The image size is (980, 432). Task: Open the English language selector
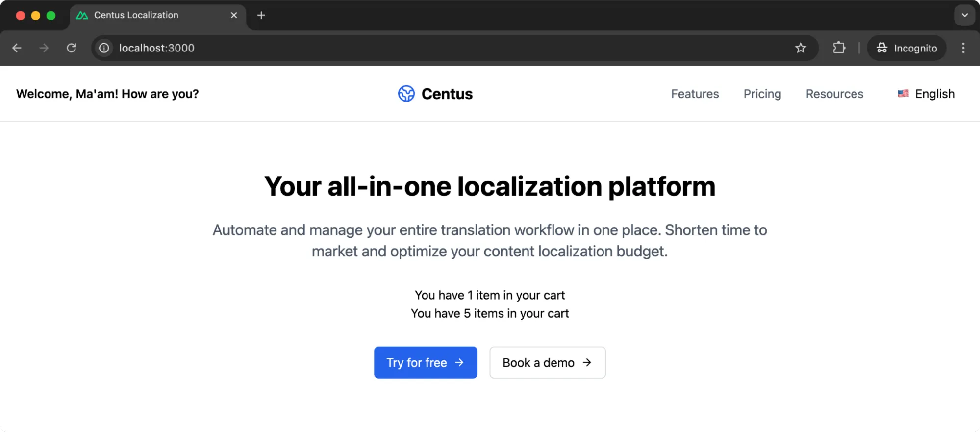point(926,94)
